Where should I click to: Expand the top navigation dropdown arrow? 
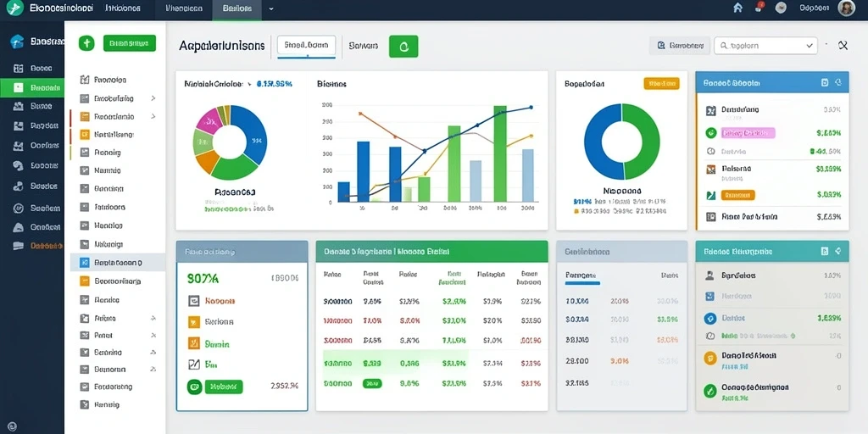pyautogui.click(x=270, y=8)
